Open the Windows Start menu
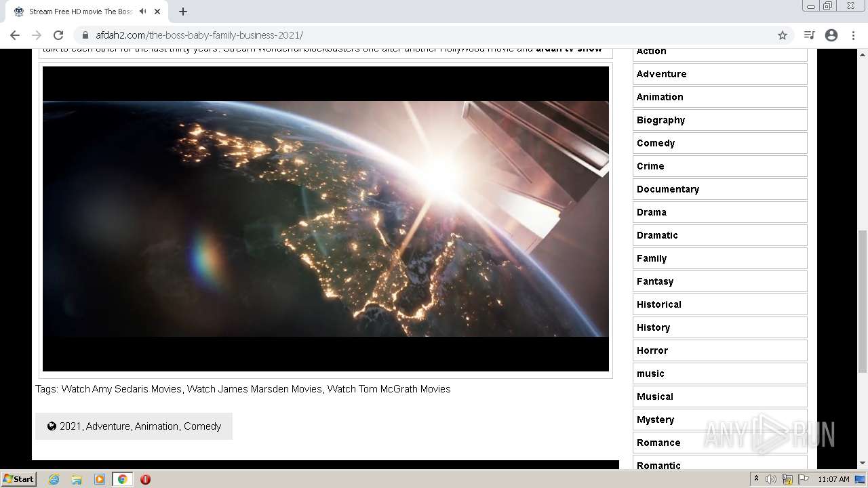 (19, 479)
